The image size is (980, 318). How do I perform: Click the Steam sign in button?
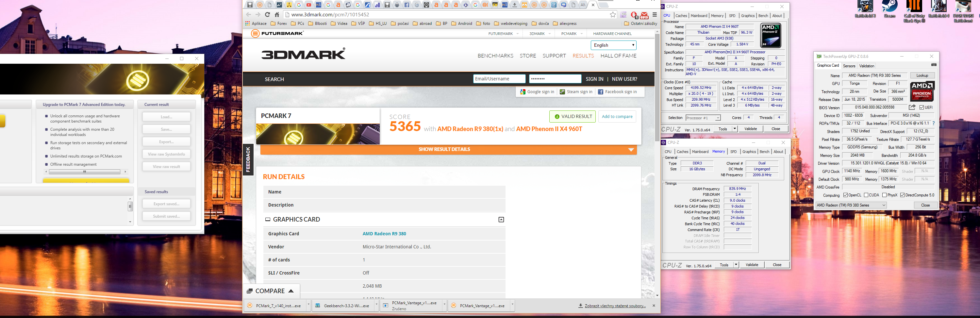click(x=575, y=92)
